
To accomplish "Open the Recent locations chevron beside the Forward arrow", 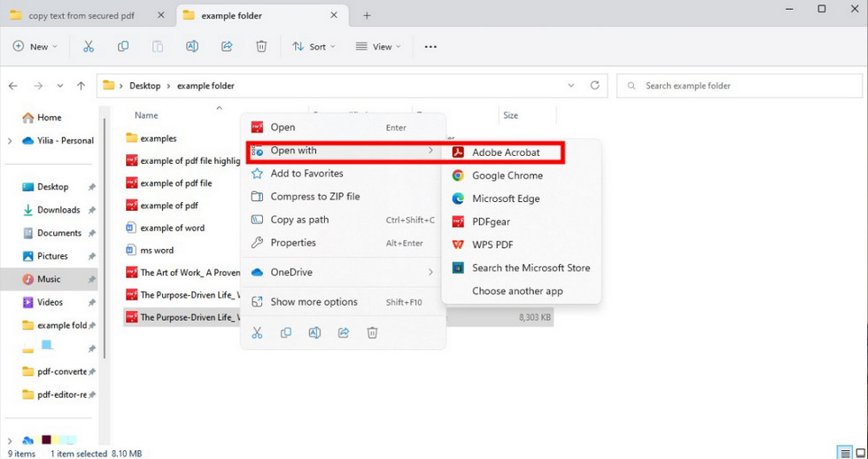I will [60, 86].
